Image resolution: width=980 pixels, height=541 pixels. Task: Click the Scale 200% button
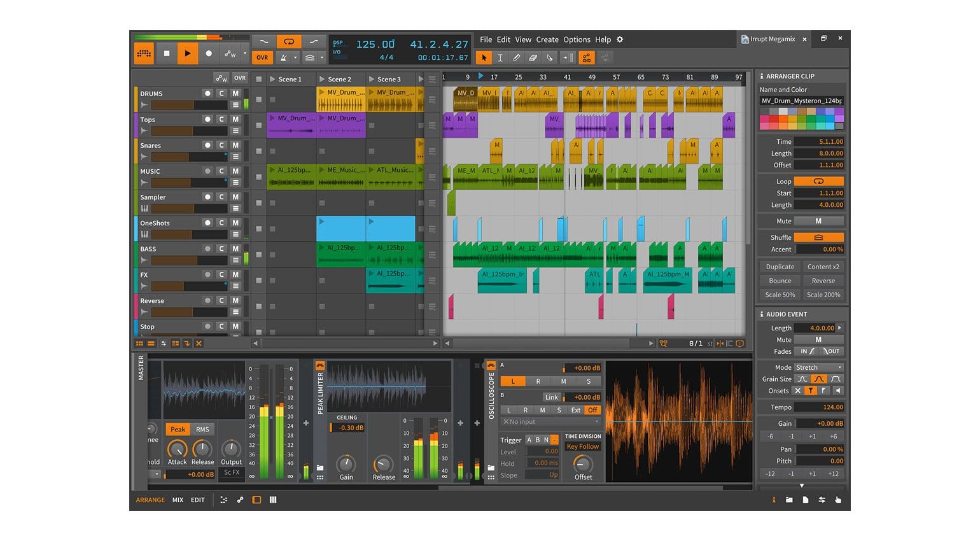[823, 294]
